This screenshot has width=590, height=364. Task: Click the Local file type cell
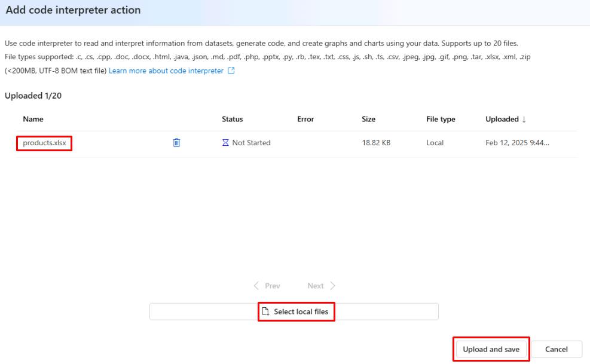435,143
